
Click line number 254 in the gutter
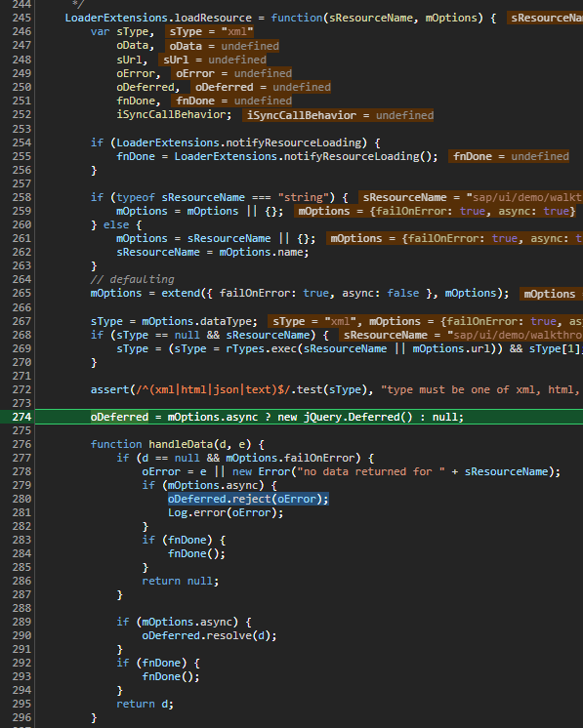click(21, 142)
